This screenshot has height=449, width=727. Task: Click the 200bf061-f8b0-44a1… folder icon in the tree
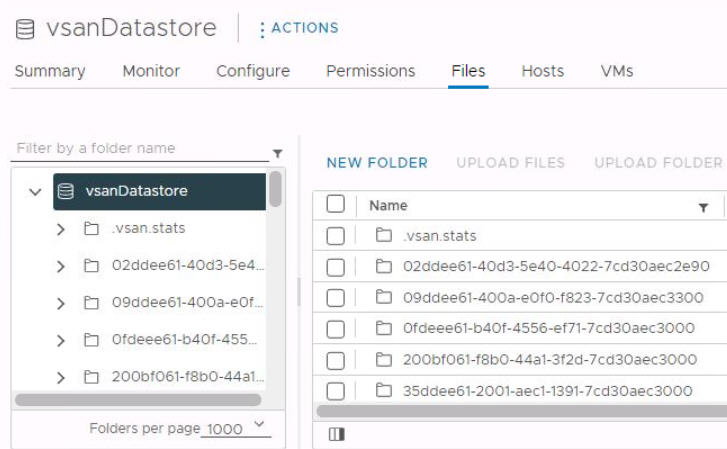click(91, 377)
